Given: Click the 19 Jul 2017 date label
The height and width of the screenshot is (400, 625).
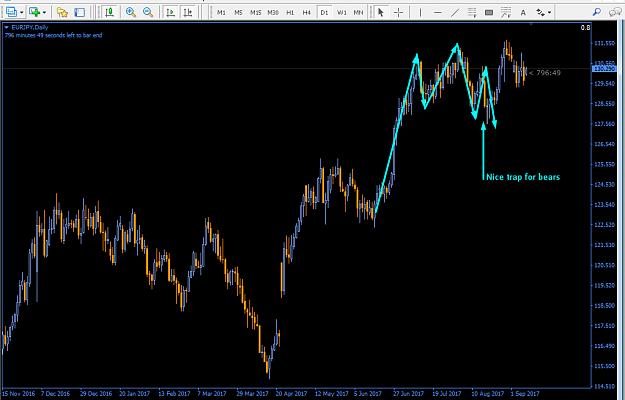Looking at the screenshot, I should (x=447, y=394).
